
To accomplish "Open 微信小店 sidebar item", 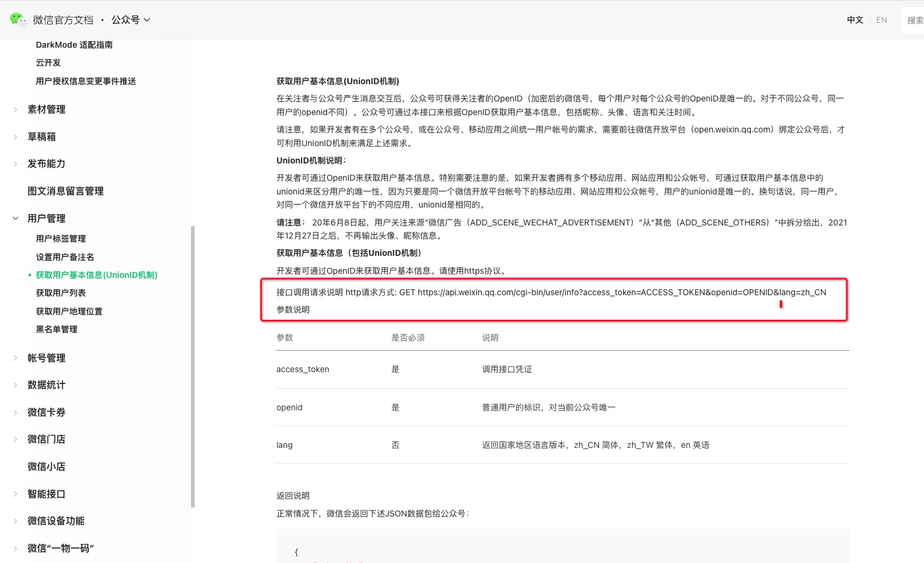I will (x=47, y=466).
